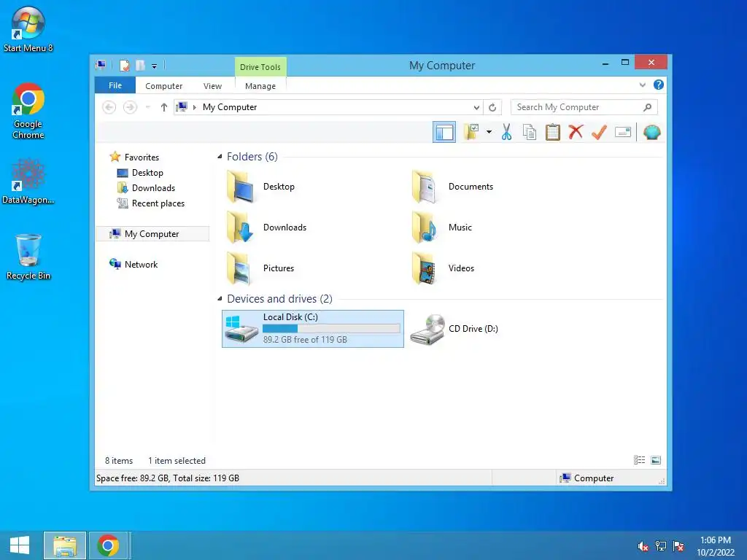The image size is (747, 560).
Task: Collapse the Devices and drives group
Action: (x=220, y=298)
